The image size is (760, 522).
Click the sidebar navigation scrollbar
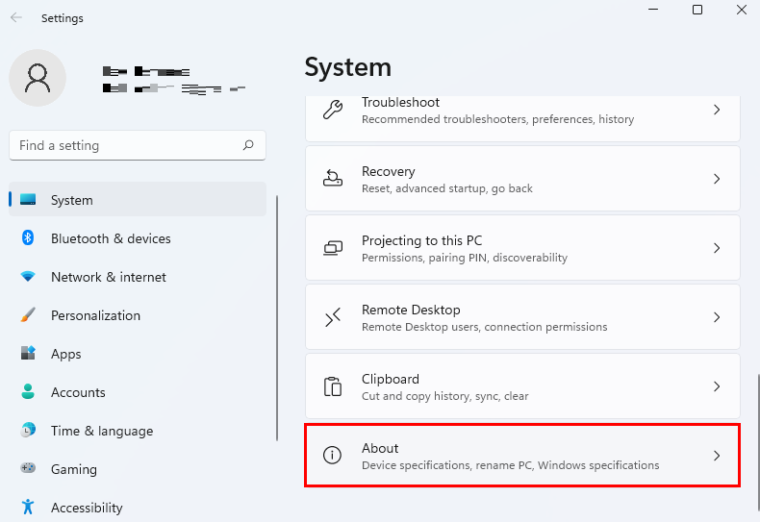coord(277,318)
